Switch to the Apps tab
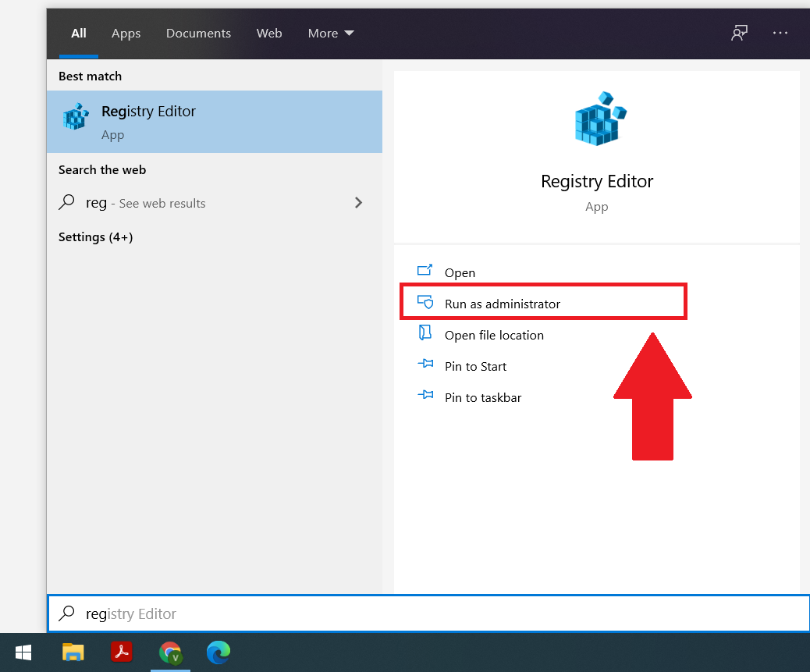The width and height of the screenshot is (810, 672). (x=126, y=33)
